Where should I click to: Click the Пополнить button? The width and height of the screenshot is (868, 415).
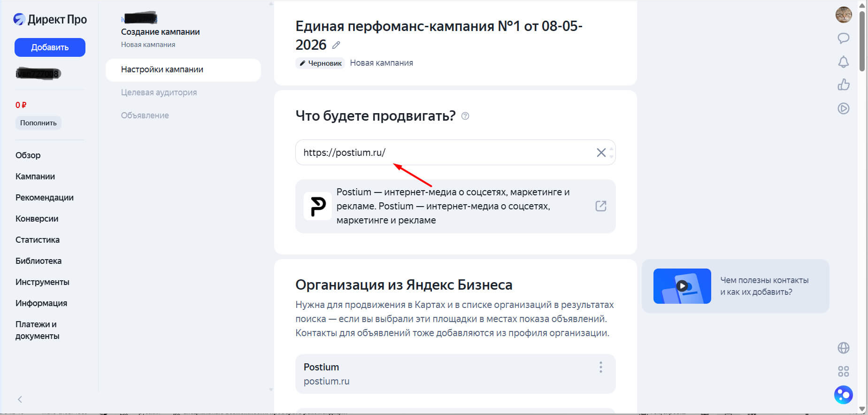(x=38, y=123)
